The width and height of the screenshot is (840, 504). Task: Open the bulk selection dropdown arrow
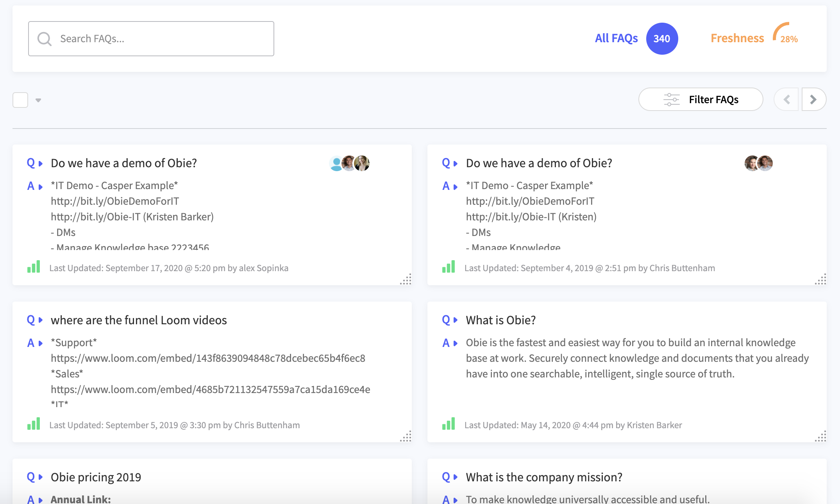[x=38, y=100]
